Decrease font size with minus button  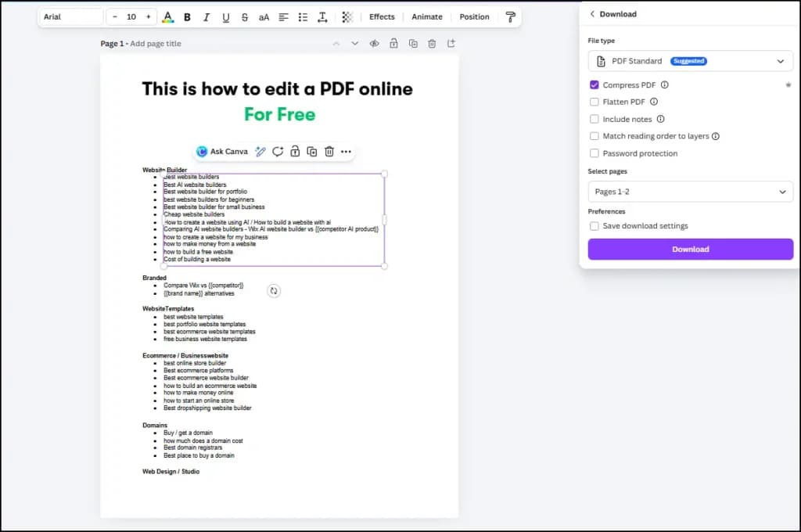pos(114,17)
